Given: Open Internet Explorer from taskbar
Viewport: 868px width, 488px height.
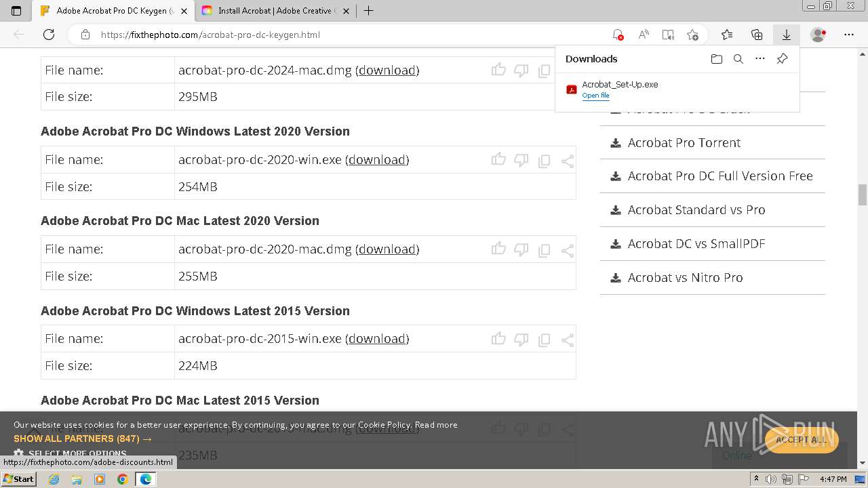Looking at the screenshot, I should (54, 479).
